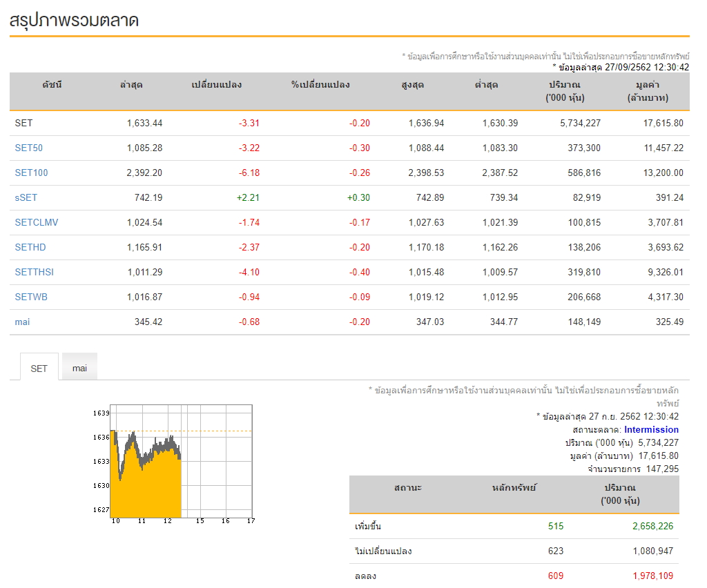The image size is (707, 588).
Task: Open the SETWB index link
Action: (x=31, y=297)
